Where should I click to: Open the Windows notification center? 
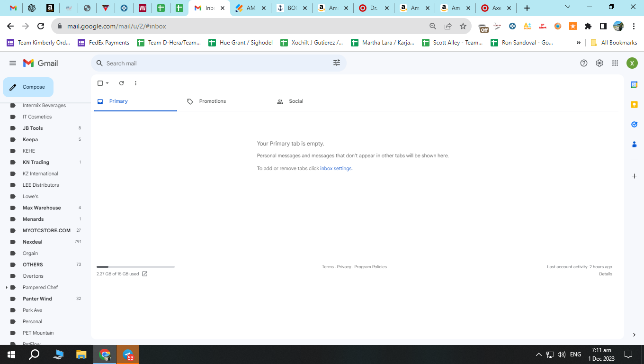point(628,355)
